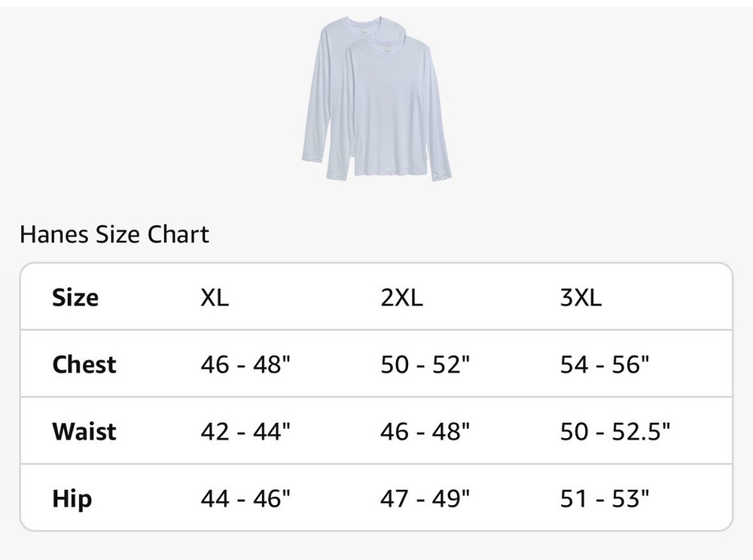Screen dimensions: 753x560
Task: Click the 2XL waist measurement 46 - 48"
Action: [425, 431]
